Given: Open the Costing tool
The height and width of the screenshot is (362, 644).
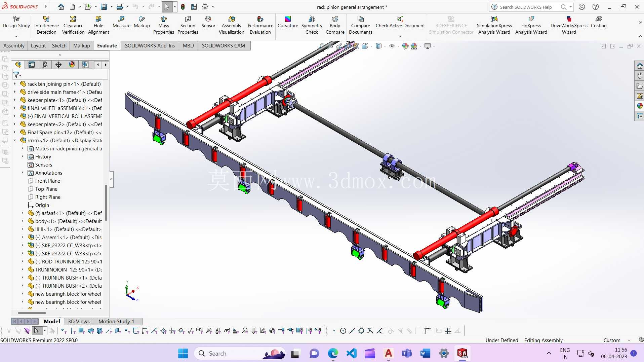Looking at the screenshot, I should coord(599,22).
